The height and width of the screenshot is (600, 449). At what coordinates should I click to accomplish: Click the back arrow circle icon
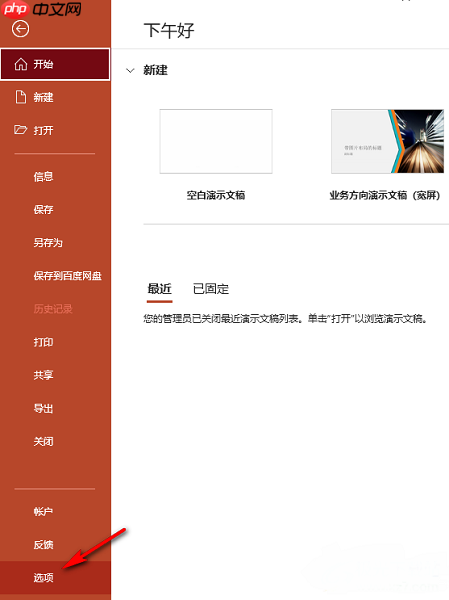[20, 29]
